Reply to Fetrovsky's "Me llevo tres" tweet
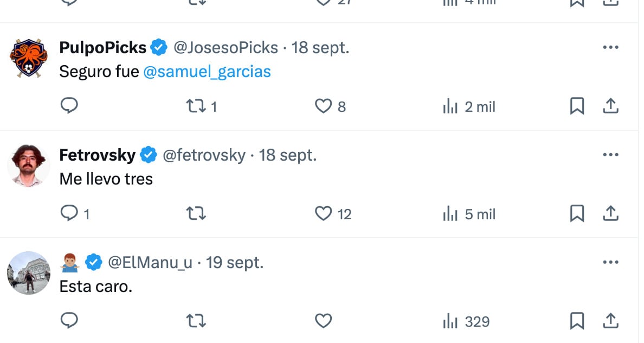644x343 pixels. tap(69, 214)
